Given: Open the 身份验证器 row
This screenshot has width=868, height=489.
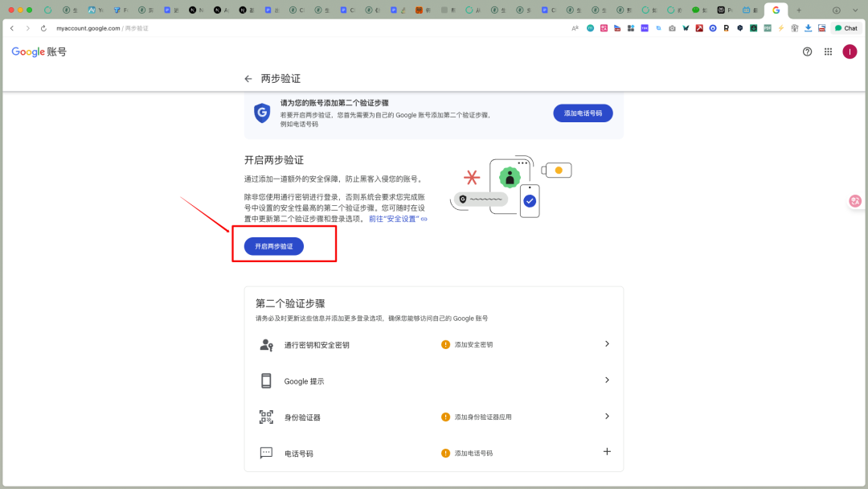Looking at the screenshot, I should [433, 417].
